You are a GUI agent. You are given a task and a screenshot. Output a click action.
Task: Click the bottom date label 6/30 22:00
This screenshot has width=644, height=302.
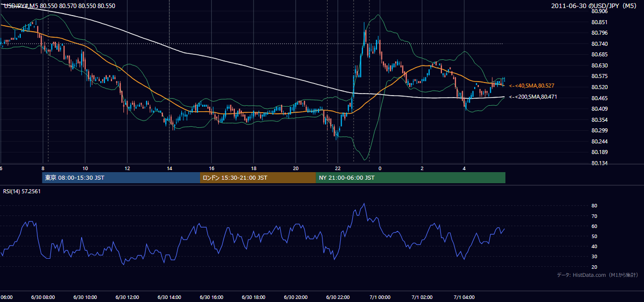click(x=338, y=297)
